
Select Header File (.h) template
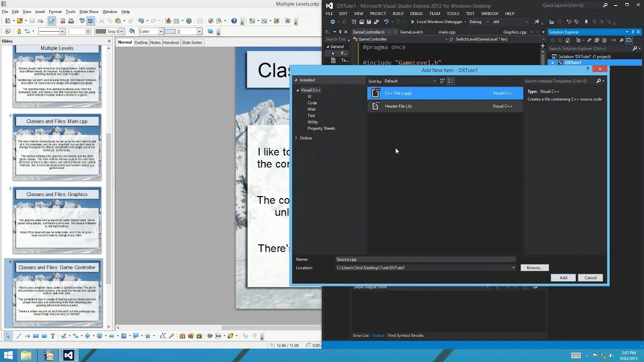(445, 106)
